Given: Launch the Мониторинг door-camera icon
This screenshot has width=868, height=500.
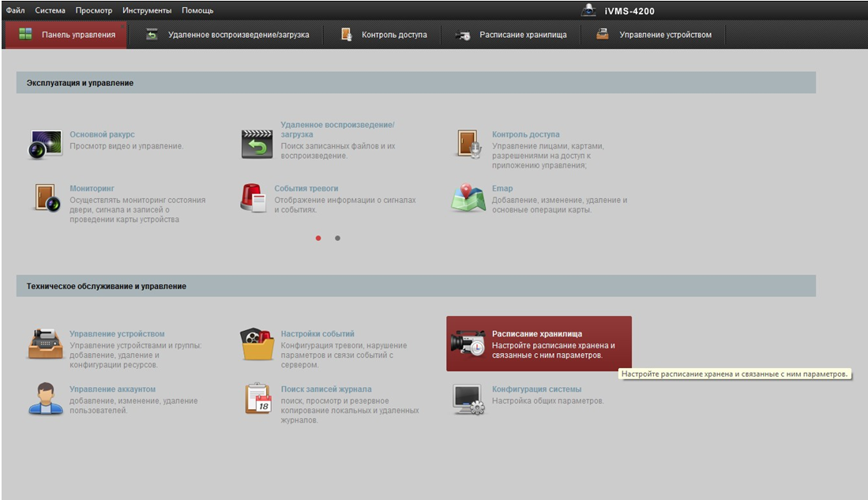Looking at the screenshot, I should (x=45, y=198).
